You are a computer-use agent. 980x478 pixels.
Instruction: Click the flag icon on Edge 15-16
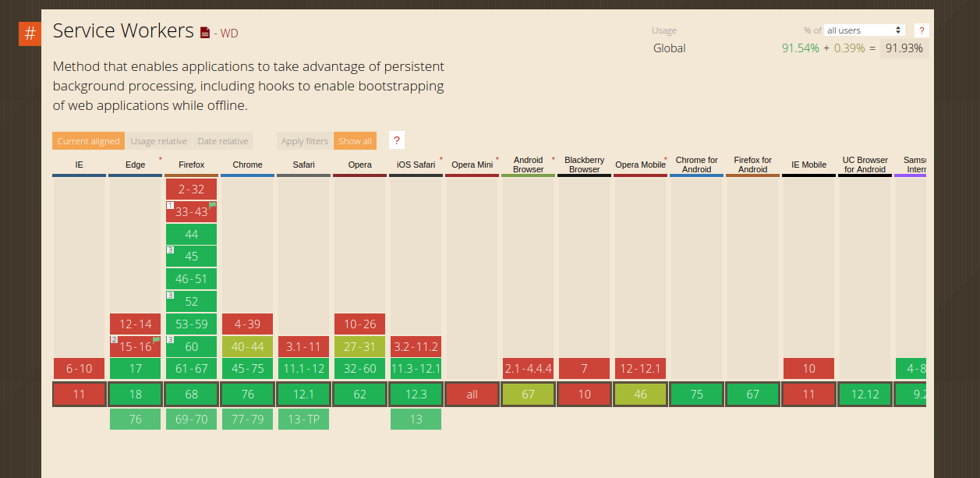(x=156, y=340)
